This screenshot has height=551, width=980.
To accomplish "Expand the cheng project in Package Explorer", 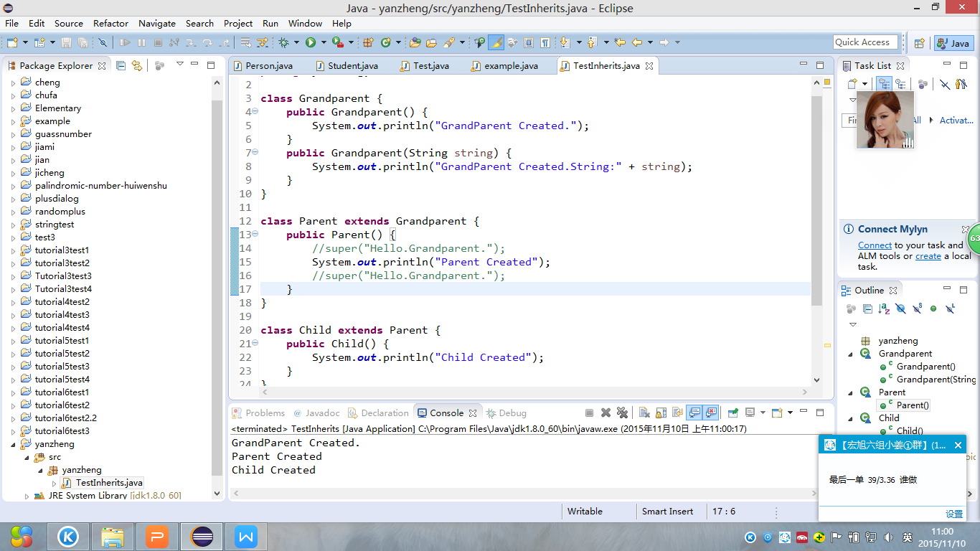I will tap(13, 83).
